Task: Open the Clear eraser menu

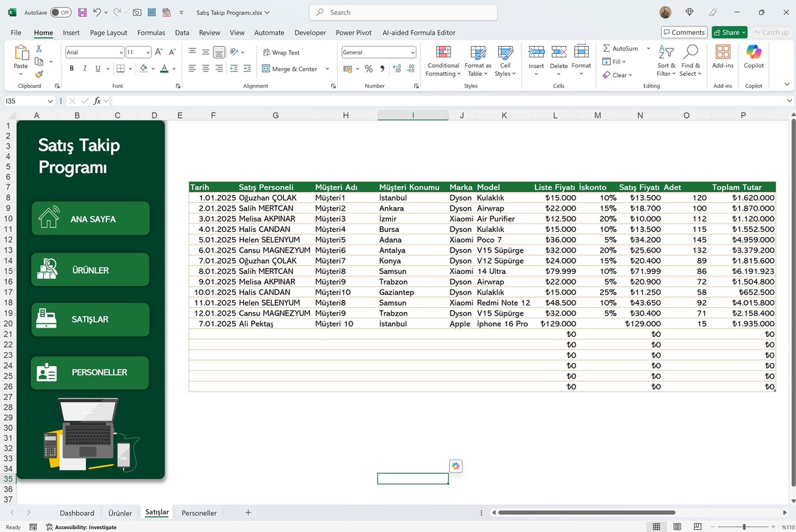Action: pyautogui.click(x=617, y=75)
